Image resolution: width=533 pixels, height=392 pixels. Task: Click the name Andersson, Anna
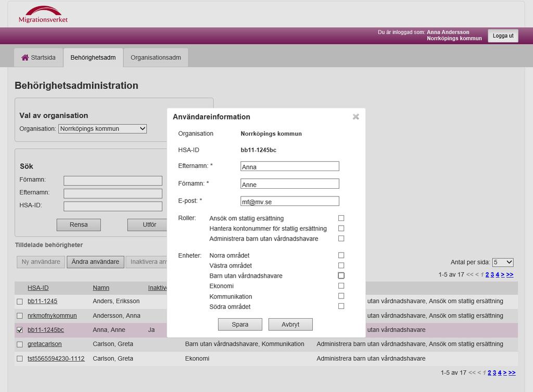click(x=117, y=316)
